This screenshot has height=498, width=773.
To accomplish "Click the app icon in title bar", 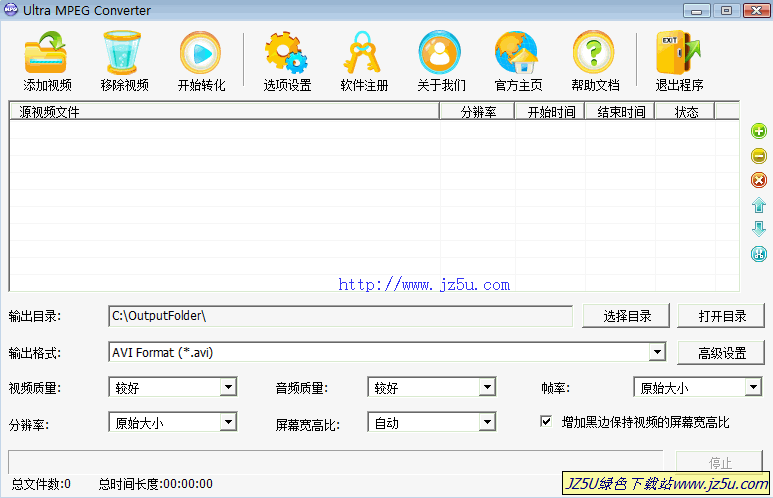I will click(x=10, y=10).
